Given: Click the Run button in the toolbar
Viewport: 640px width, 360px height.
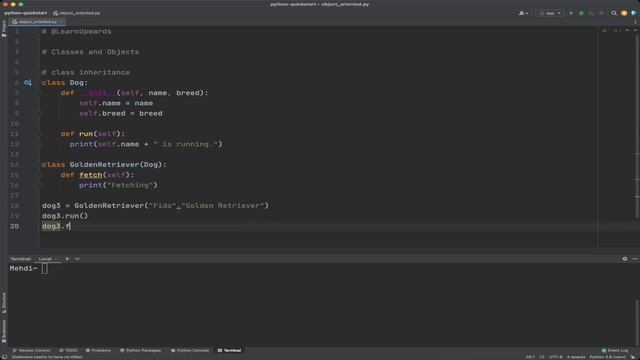Looking at the screenshot, I should click(x=571, y=13).
